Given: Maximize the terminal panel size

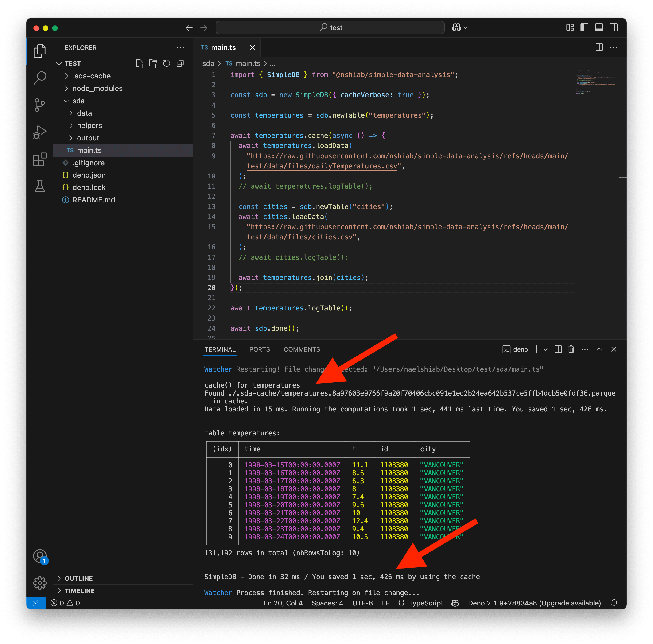Looking at the screenshot, I should [599, 349].
